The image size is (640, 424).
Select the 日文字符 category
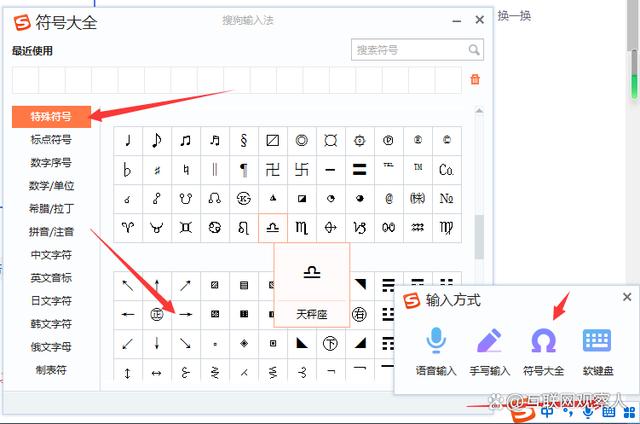coord(51,301)
